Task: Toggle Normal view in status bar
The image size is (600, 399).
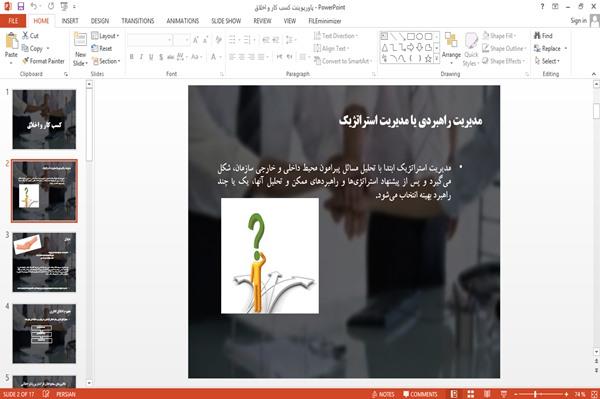Action: (x=454, y=394)
